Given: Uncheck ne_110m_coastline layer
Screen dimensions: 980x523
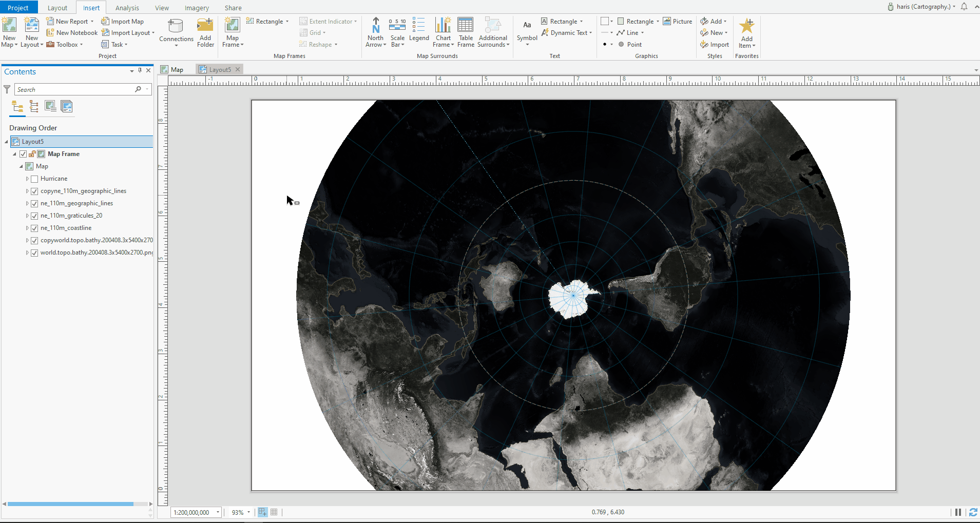Looking at the screenshot, I should coord(34,228).
